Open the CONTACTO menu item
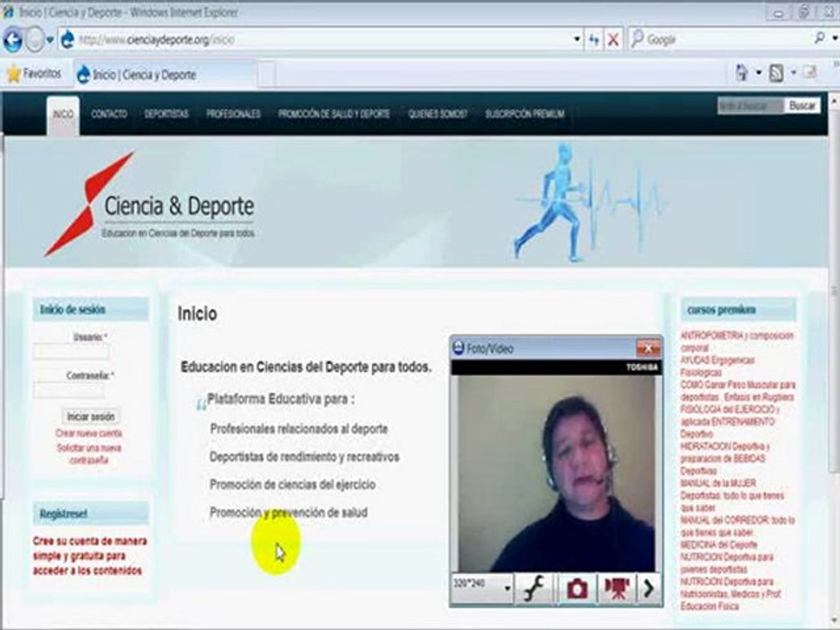840x630 pixels. [109, 114]
